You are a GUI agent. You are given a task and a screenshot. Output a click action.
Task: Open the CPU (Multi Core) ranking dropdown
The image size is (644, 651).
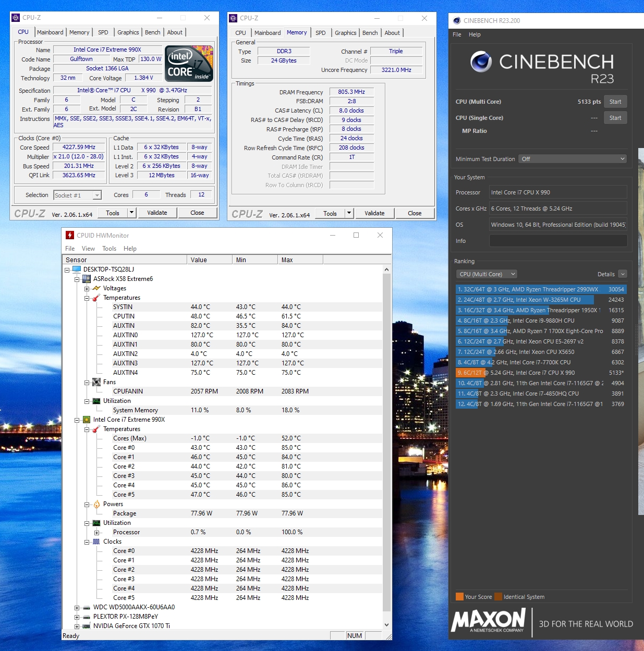(x=487, y=274)
